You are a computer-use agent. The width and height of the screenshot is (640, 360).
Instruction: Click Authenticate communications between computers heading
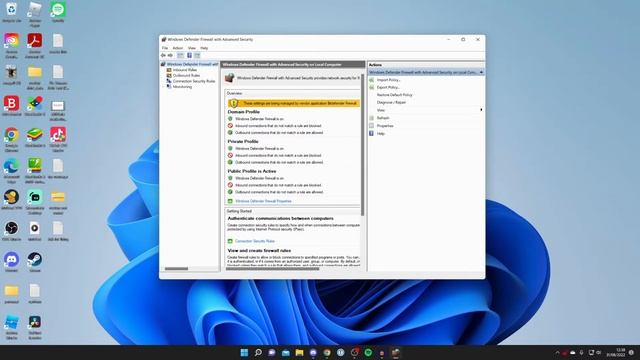(x=280, y=218)
